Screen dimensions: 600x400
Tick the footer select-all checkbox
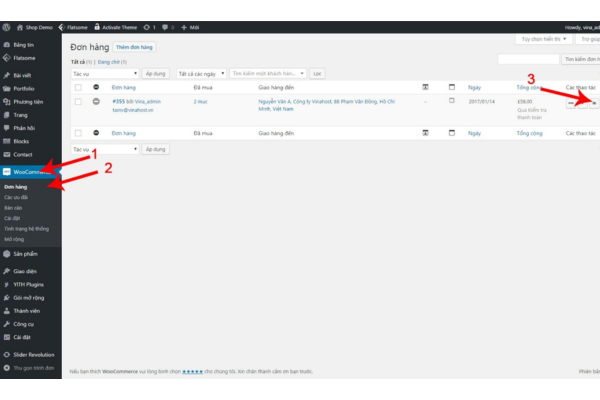(78, 133)
